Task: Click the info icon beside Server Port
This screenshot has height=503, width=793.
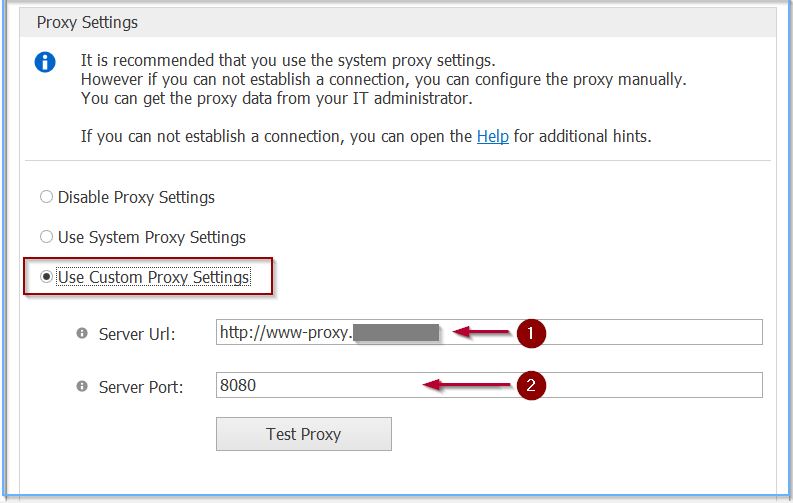Action: [x=82, y=386]
